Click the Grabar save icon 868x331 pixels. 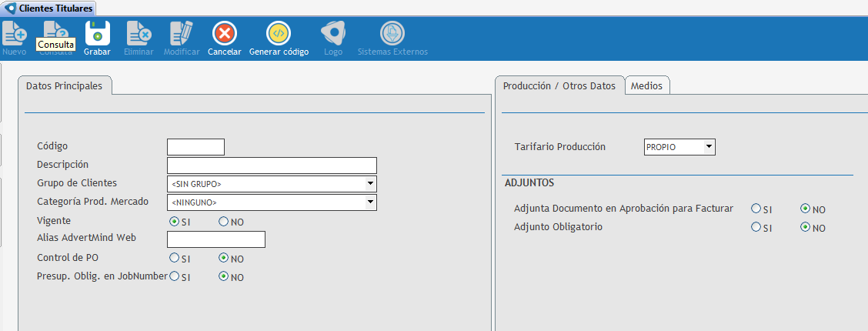tap(97, 34)
